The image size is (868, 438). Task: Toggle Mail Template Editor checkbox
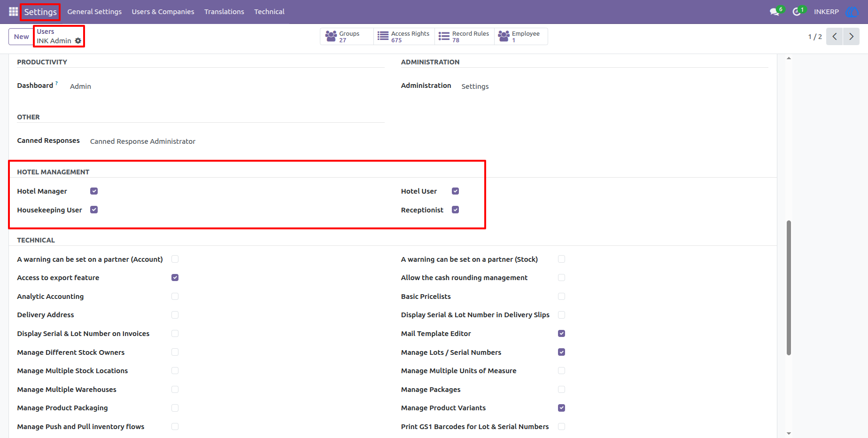pos(561,334)
